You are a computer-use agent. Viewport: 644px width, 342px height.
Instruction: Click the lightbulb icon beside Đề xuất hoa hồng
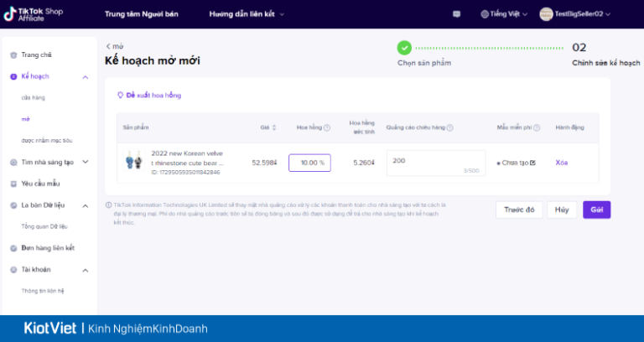121,96
